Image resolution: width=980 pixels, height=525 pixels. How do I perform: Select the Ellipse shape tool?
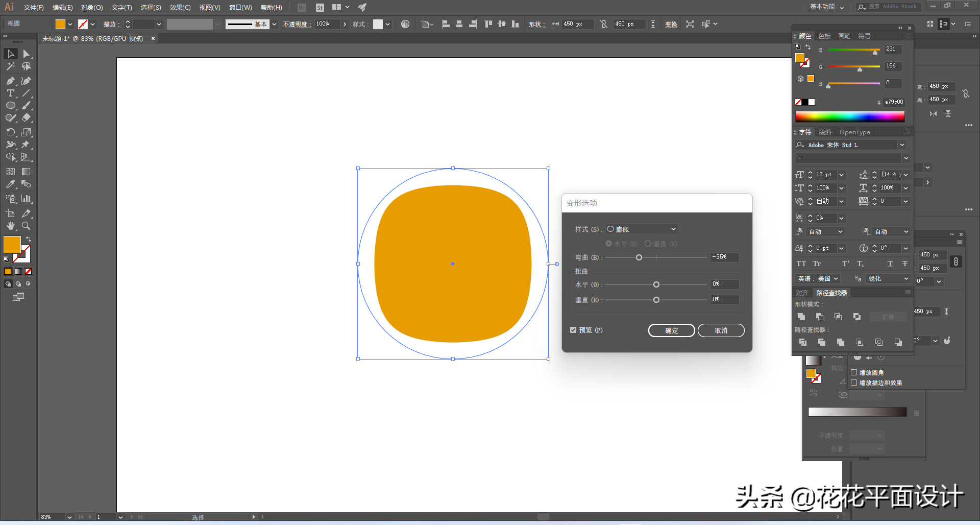click(x=11, y=106)
